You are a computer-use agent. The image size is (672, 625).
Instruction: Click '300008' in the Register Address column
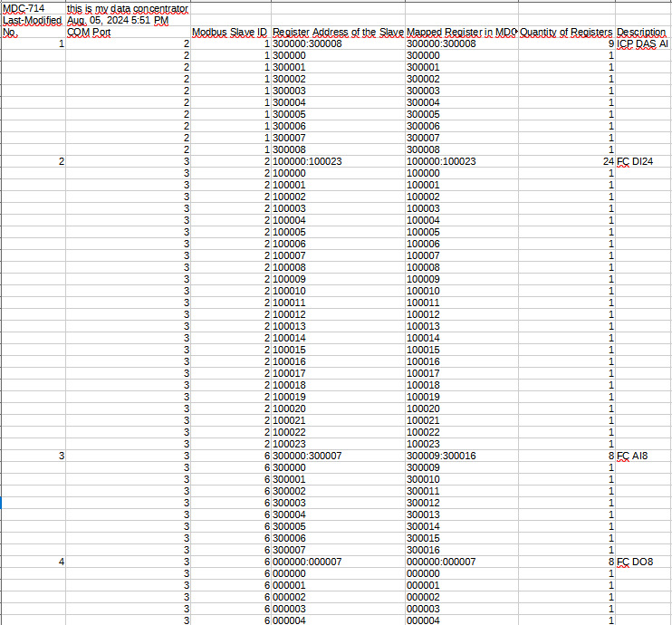pyautogui.click(x=338, y=150)
